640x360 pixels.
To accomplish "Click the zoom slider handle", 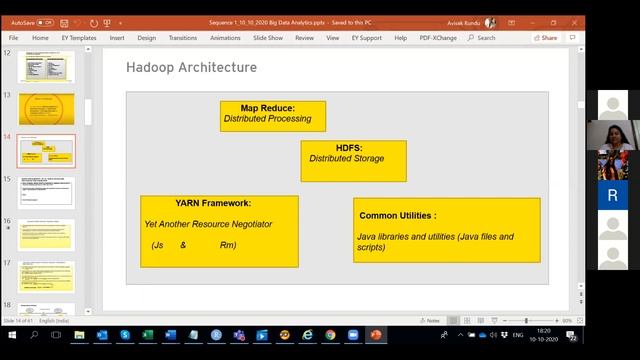I will pos(526,321).
